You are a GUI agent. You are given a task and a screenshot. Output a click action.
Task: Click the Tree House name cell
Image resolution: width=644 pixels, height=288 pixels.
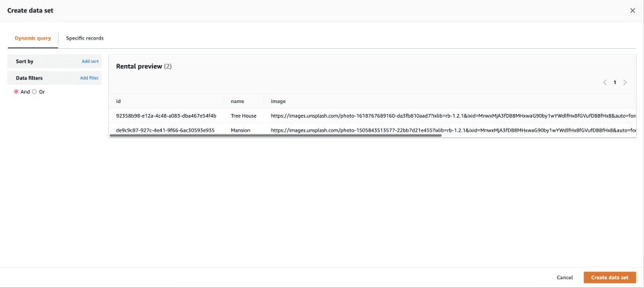244,115
